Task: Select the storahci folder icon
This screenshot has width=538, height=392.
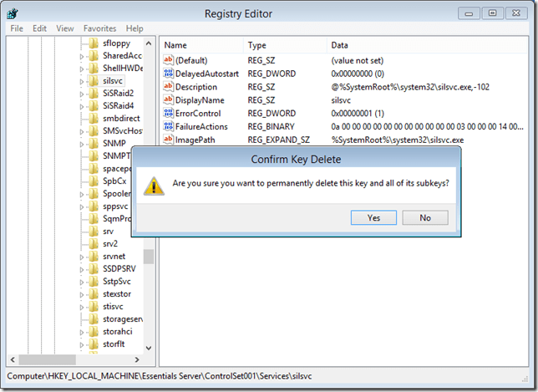Action: pyautogui.click(x=94, y=332)
